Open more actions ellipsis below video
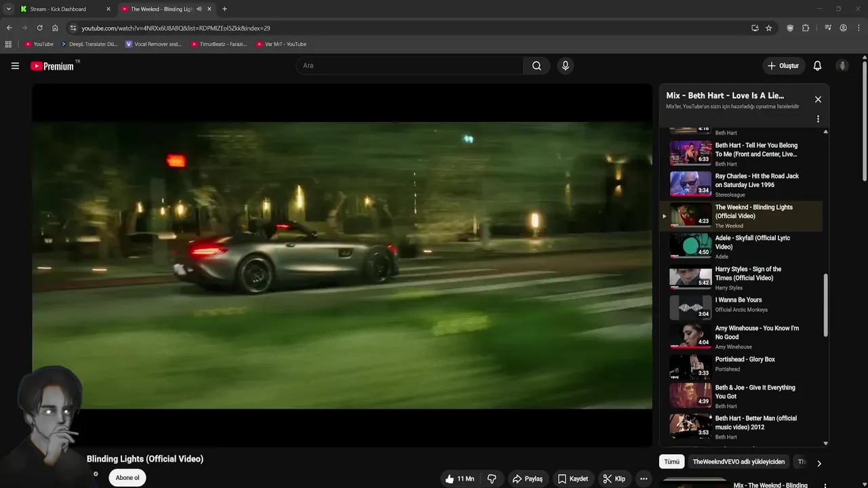The width and height of the screenshot is (868, 488). (x=644, y=479)
